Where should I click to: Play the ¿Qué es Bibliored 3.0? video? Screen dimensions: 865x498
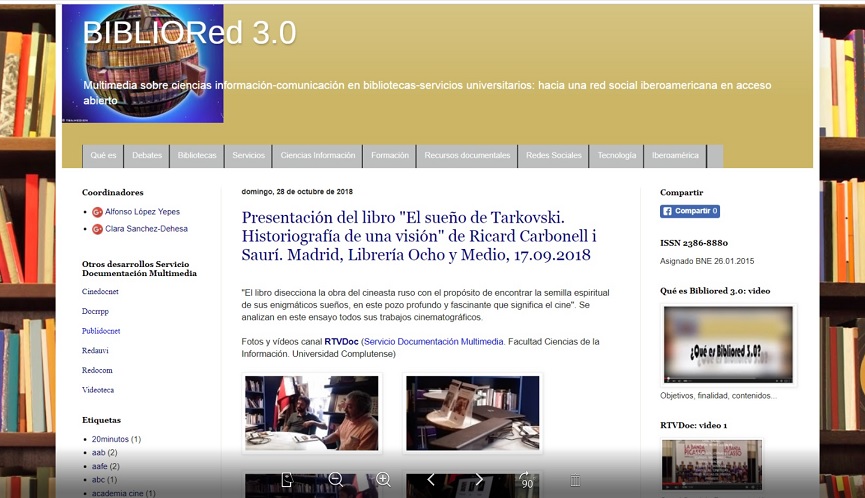(x=728, y=345)
